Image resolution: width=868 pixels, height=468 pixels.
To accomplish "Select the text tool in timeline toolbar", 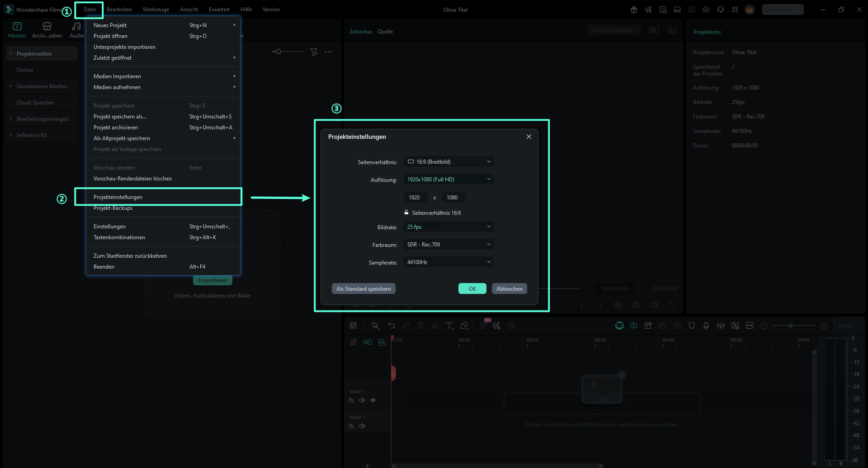I will pos(449,326).
